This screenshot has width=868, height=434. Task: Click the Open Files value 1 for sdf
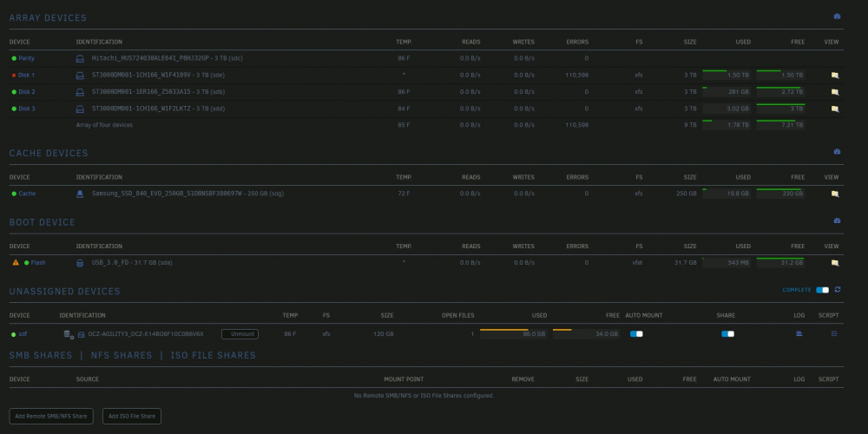click(472, 334)
